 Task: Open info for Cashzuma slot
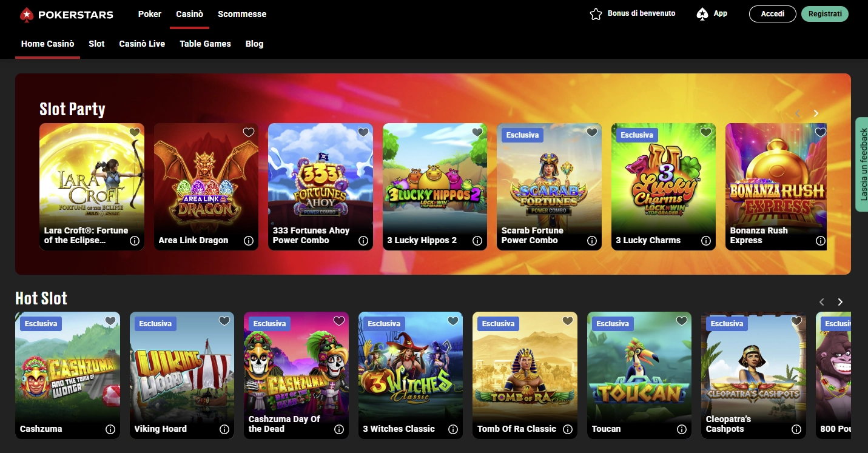pyautogui.click(x=110, y=429)
